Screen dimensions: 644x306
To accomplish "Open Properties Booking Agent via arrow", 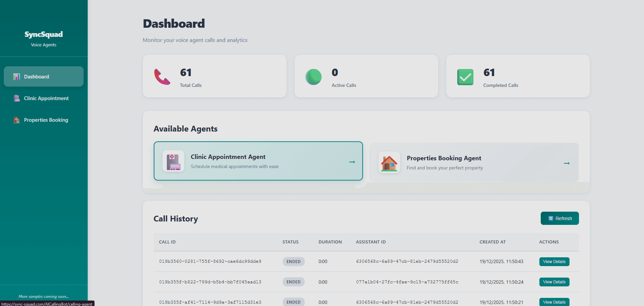I will [x=566, y=163].
